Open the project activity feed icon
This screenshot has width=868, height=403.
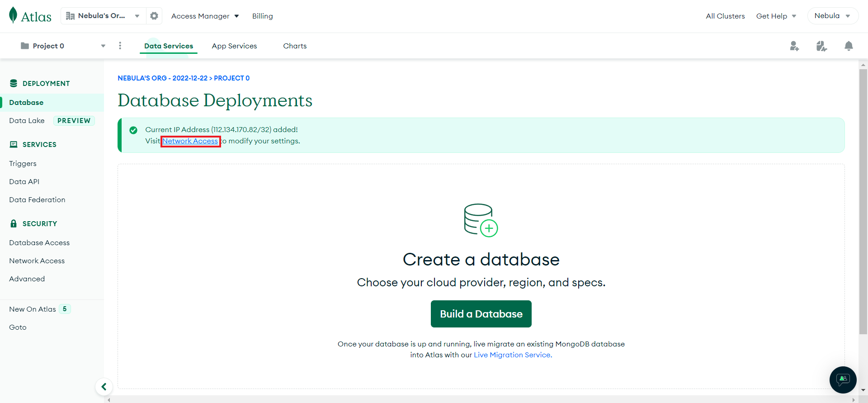[x=821, y=46]
